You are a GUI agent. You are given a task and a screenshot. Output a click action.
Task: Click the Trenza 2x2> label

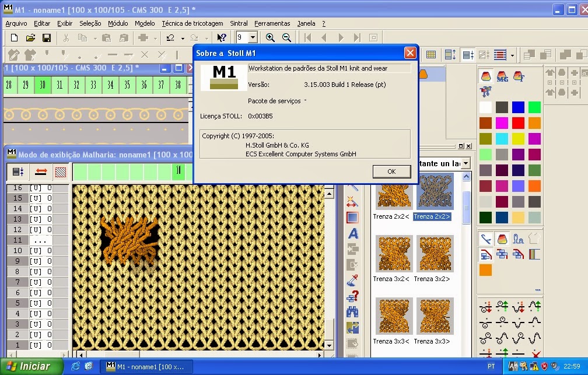(432, 216)
